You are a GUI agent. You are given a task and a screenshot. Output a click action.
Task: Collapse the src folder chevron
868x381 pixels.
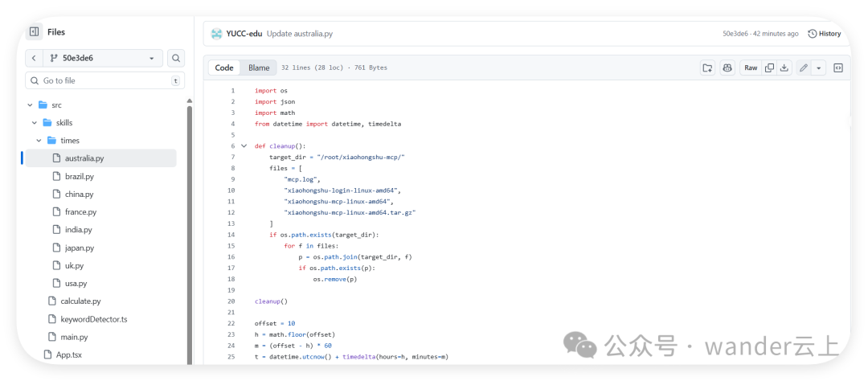point(31,105)
